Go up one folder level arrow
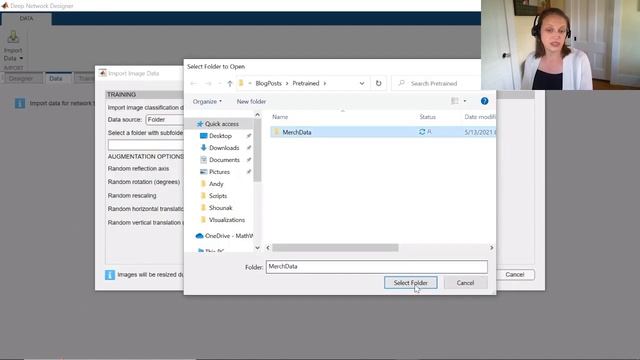 click(230, 84)
